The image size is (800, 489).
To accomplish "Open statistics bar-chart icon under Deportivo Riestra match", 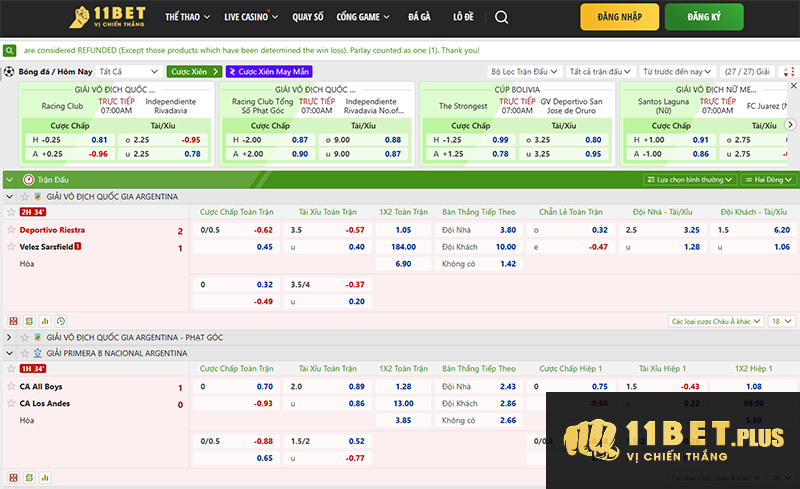I will pyautogui.click(x=45, y=321).
